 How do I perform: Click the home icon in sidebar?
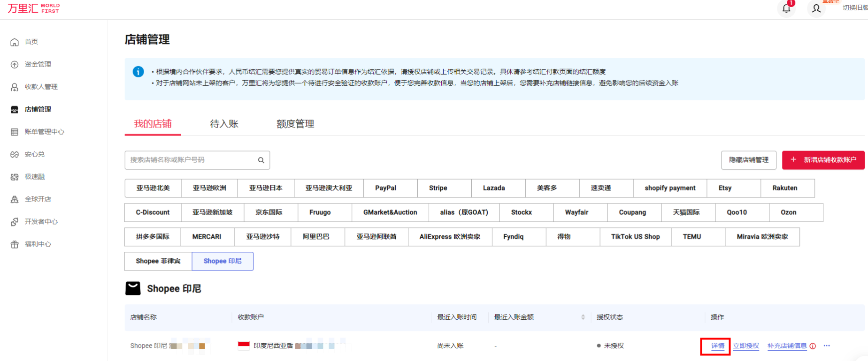tap(15, 42)
